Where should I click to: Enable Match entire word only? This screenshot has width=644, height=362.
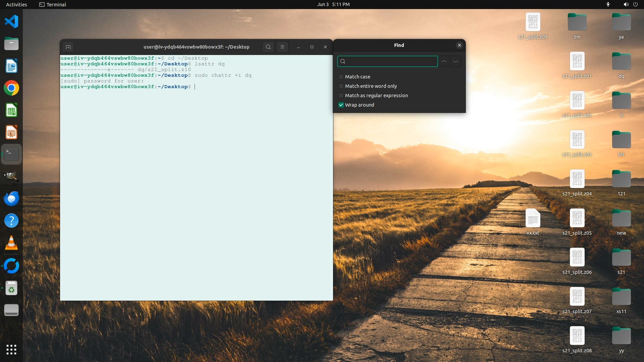point(341,86)
